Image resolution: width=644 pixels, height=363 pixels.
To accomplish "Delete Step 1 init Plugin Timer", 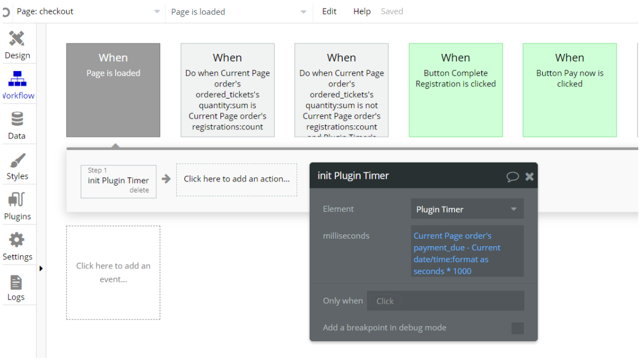I will [x=139, y=190].
